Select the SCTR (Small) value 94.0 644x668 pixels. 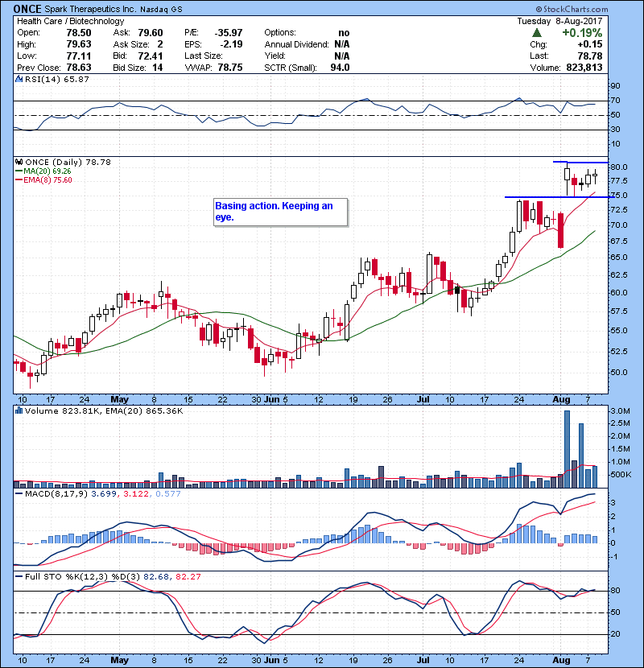pos(341,68)
